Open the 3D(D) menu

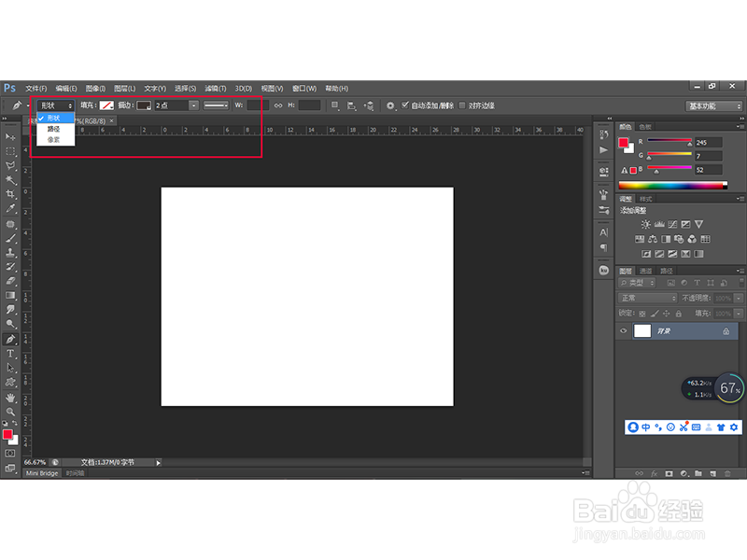click(x=244, y=89)
